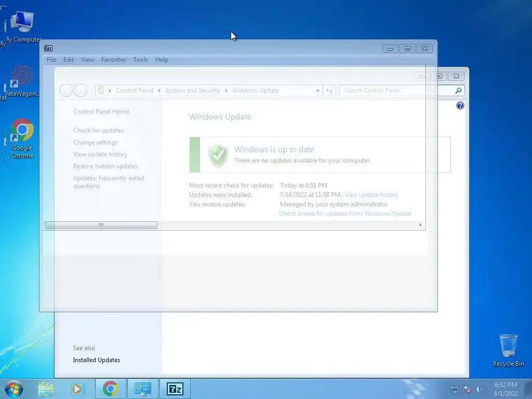Click the network tray icon

[x=454, y=390]
